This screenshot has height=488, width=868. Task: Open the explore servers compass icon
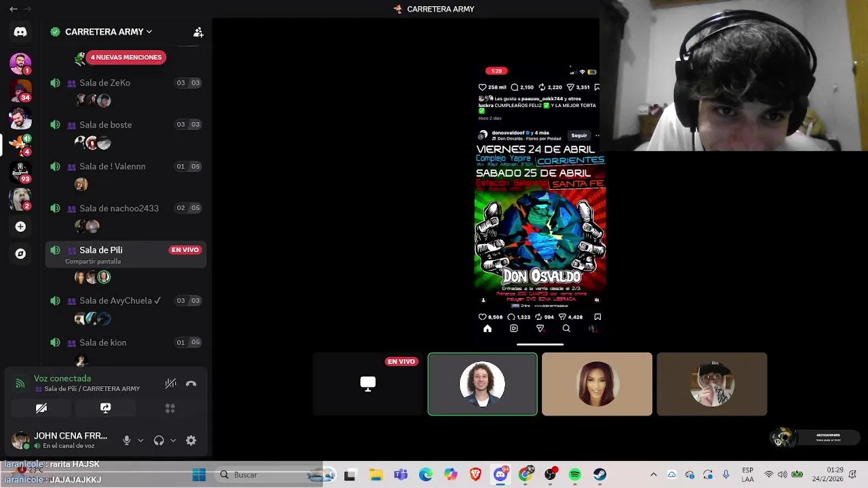[20, 253]
